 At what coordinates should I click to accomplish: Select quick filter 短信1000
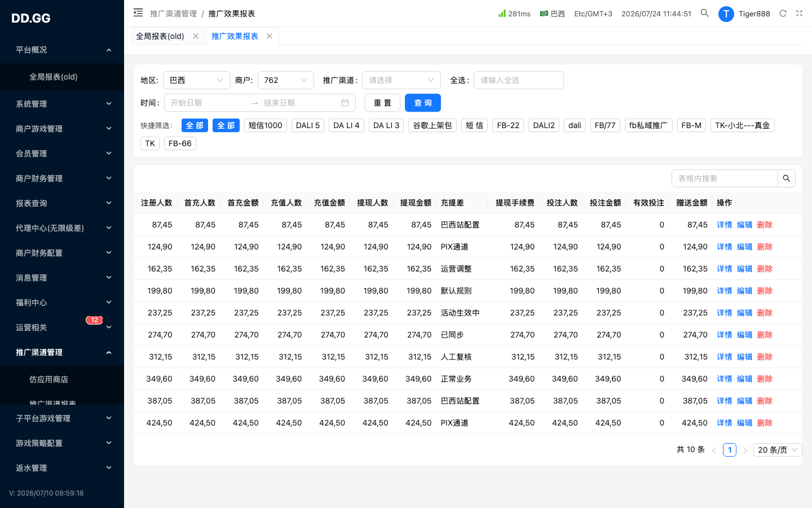266,125
